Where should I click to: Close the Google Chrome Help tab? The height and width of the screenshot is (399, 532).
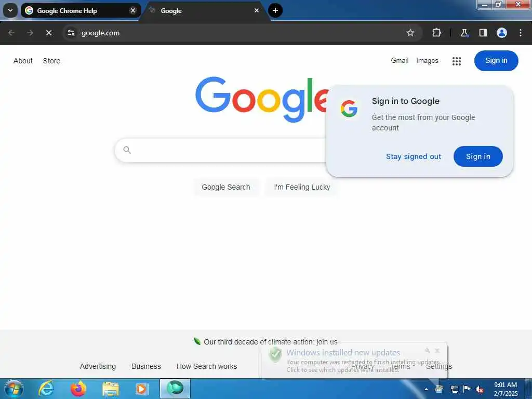[133, 10]
